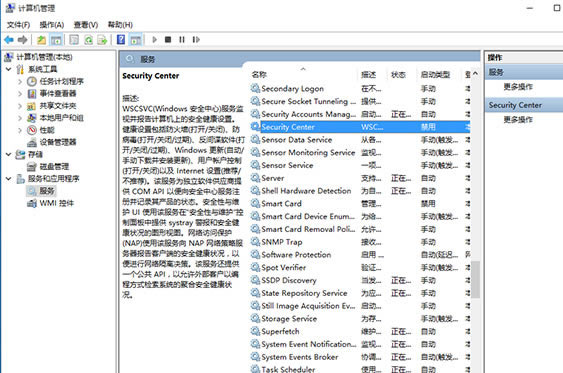Open the 文件(F) menu
Screen dimensions: 563x373
pos(19,25)
